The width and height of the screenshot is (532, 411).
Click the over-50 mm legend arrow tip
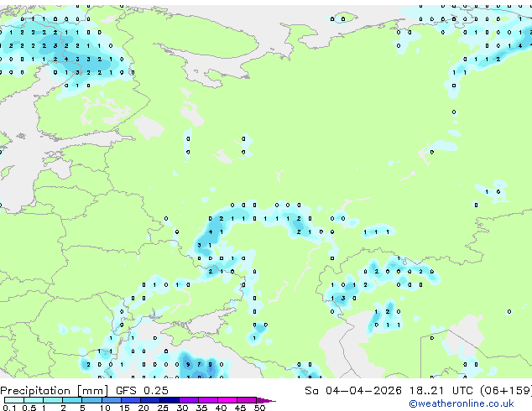click(266, 400)
